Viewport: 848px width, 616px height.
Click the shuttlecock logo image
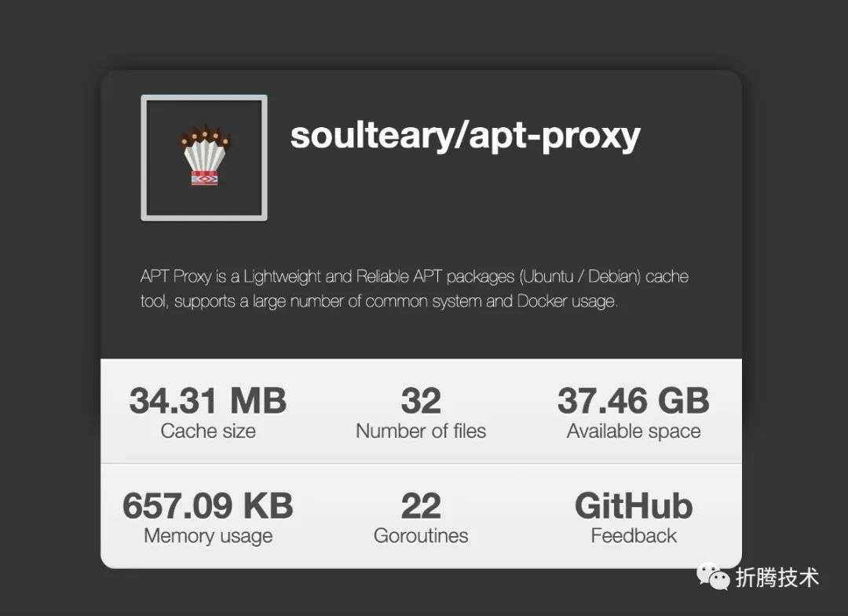tap(205, 156)
